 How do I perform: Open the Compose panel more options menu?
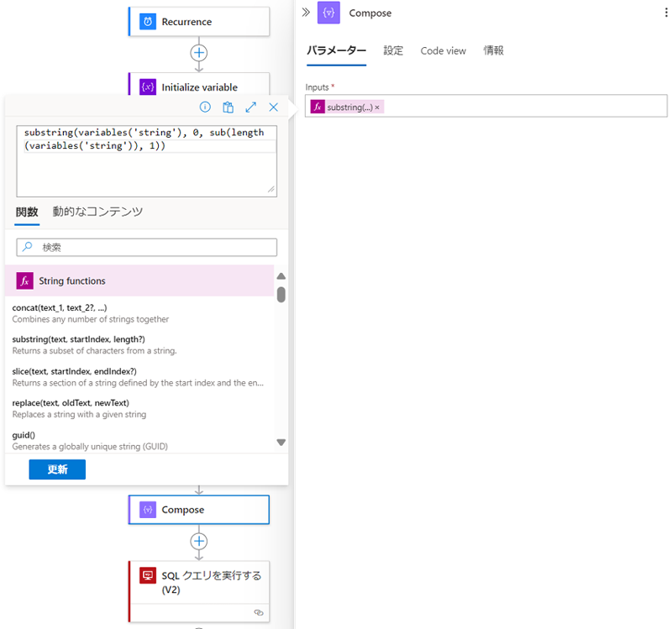pyautogui.click(x=666, y=13)
